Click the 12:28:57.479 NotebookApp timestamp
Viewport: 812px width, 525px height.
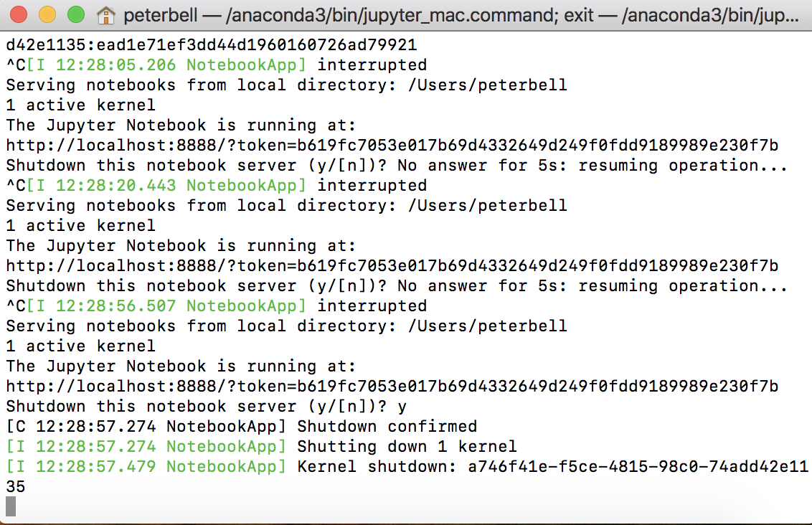(x=146, y=466)
